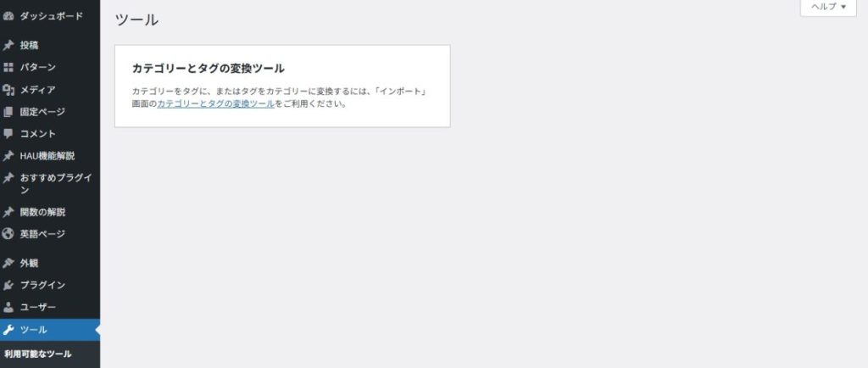Click the pushpin icon beside 投稿
Screen dimensions: 868x368
point(8,46)
